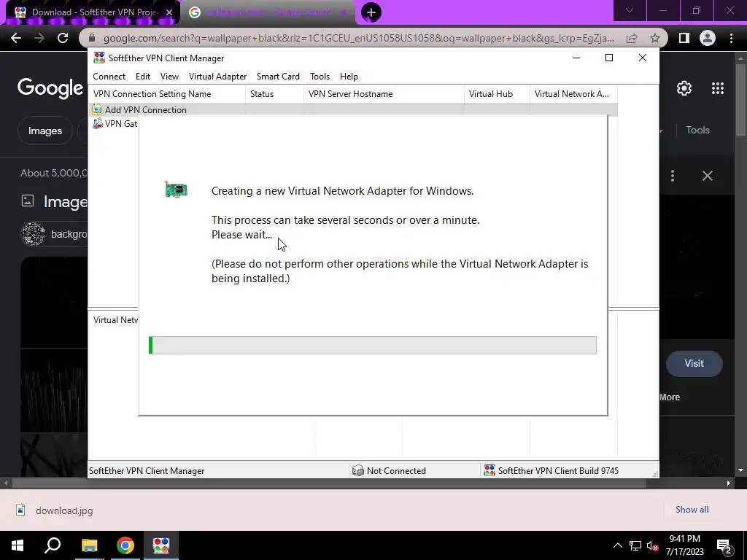Click the Chrome address bar URL
The width and height of the screenshot is (747, 560).
[x=358, y=38]
